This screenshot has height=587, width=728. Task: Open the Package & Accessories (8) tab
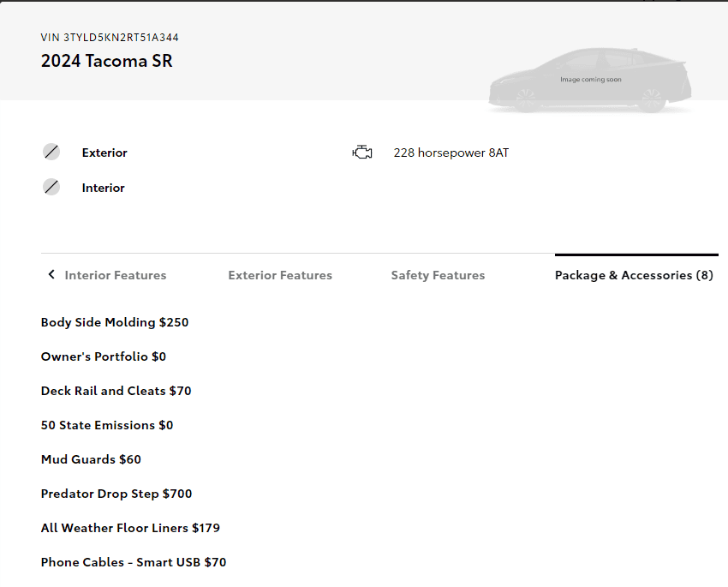(634, 275)
